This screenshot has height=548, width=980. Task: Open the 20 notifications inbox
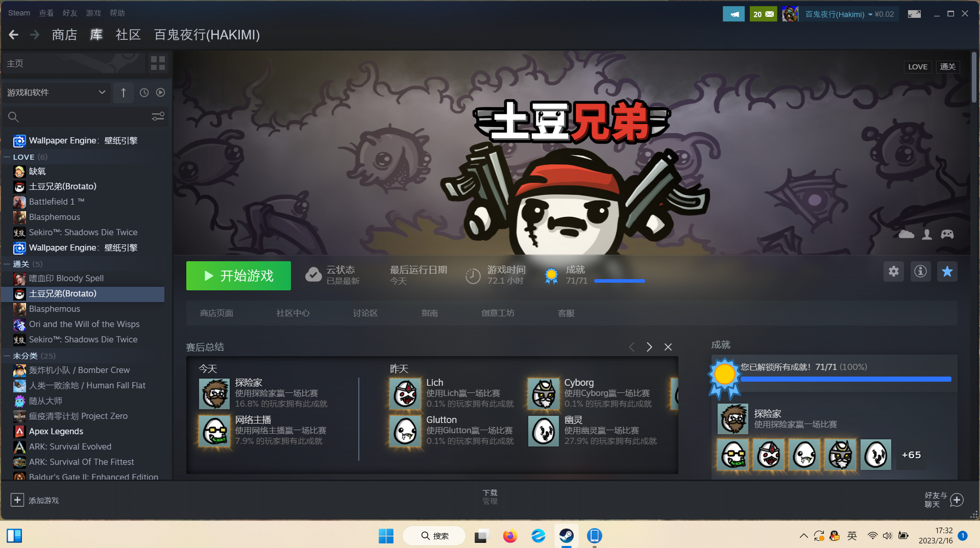pyautogui.click(x=763, y=14)
